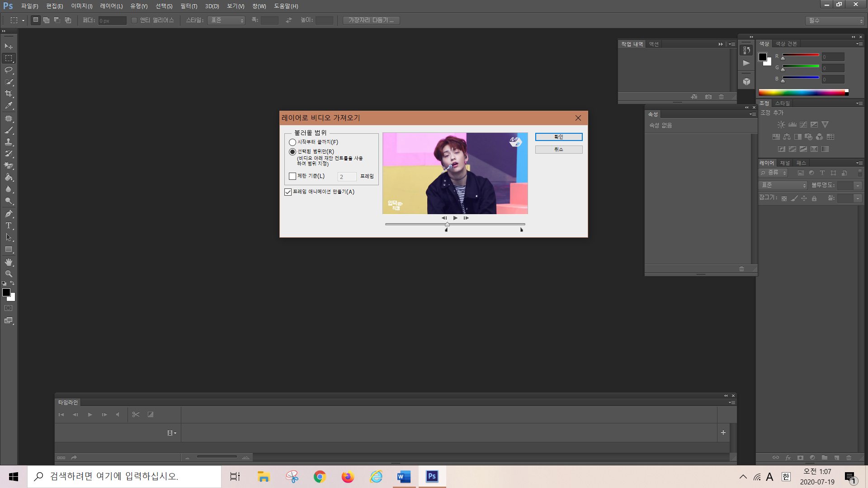Open the 스타일 dropdown in options bar

point(226,20)
